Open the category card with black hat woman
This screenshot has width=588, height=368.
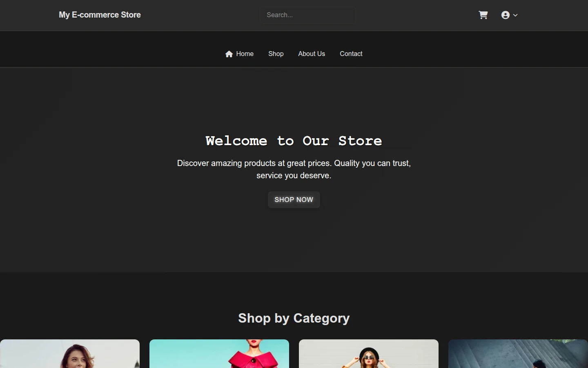(369, 354)
